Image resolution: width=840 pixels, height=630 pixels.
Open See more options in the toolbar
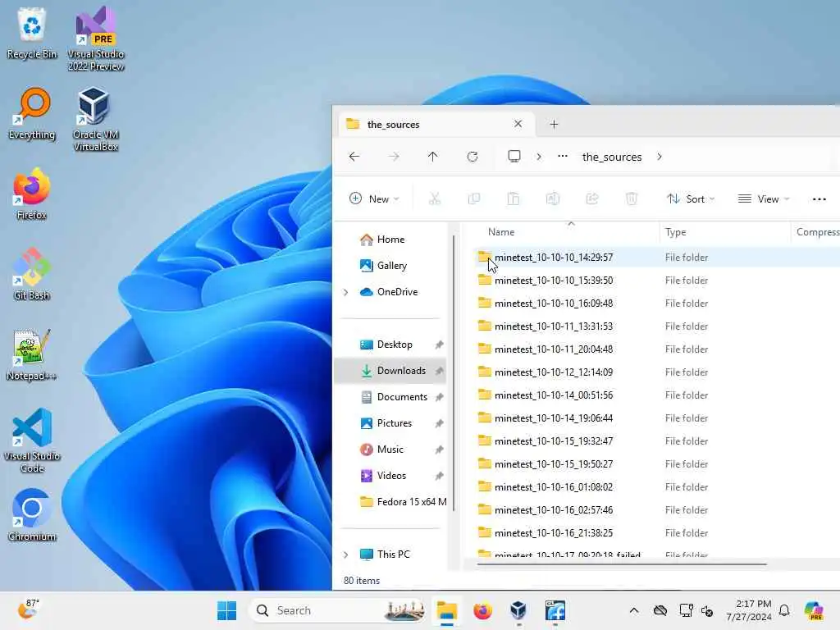point(819,199)
